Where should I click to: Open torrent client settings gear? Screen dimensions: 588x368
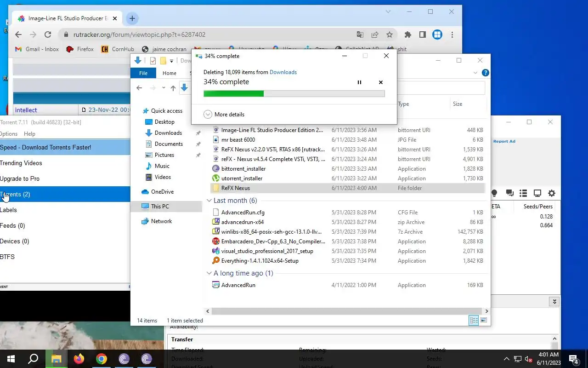pyautogui.click(x=552, y=193)
